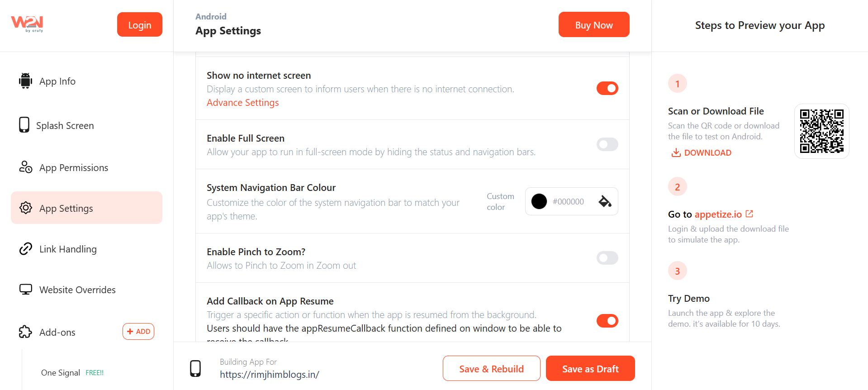Screen dimensions: 868x390
Task: Click the Website Overrides monitor icon
Action: coord(26,289)
